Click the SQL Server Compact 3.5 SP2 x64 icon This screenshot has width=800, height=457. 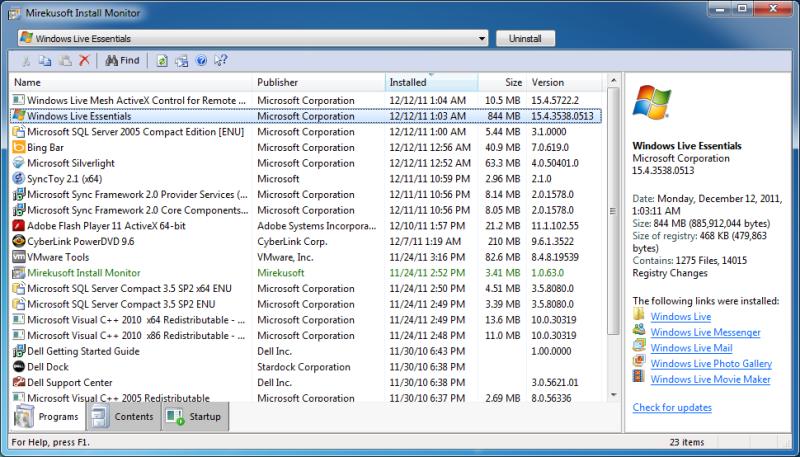(x=19, y=288)
